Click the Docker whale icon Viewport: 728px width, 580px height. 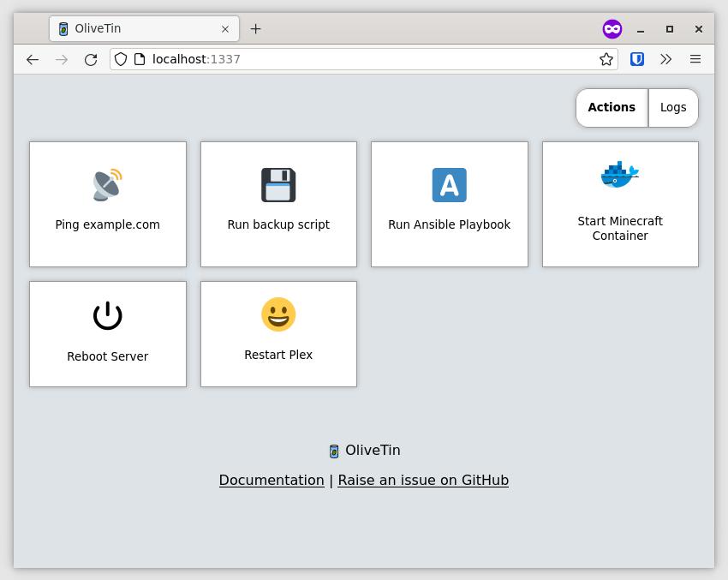click(x=620, y=175)
